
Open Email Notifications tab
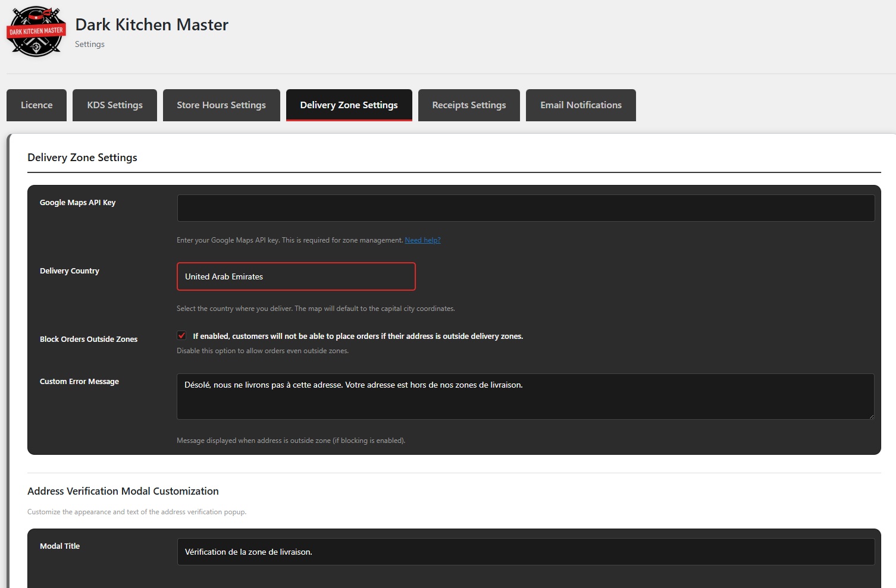click(581, 105)
